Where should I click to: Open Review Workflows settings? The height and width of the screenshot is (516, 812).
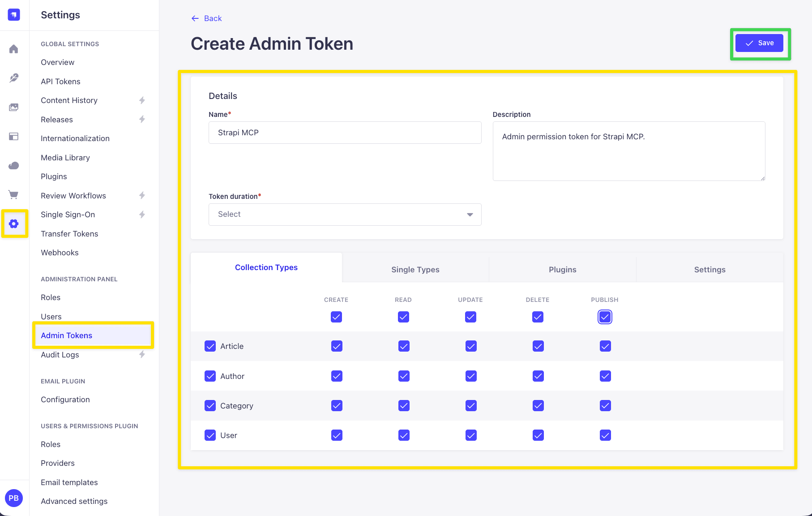pos(73,196)
